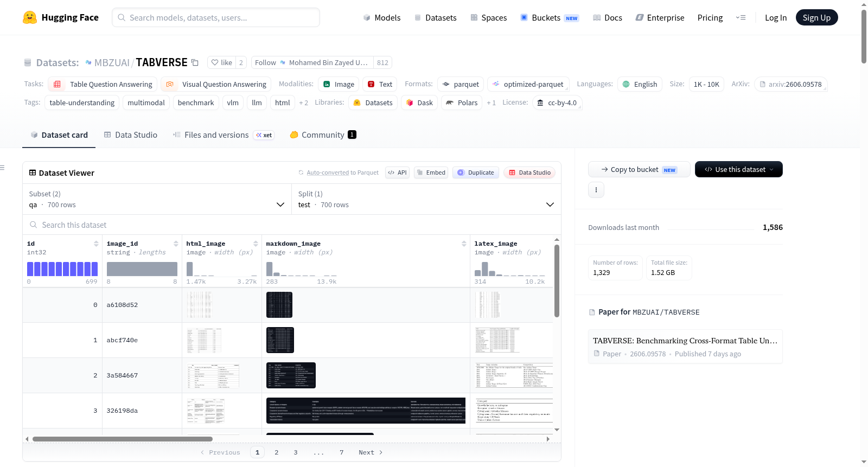The width and height of the screenshot is (868, 467).
Task: Click the Table Question Answering task tag
Action: [103, 84]
